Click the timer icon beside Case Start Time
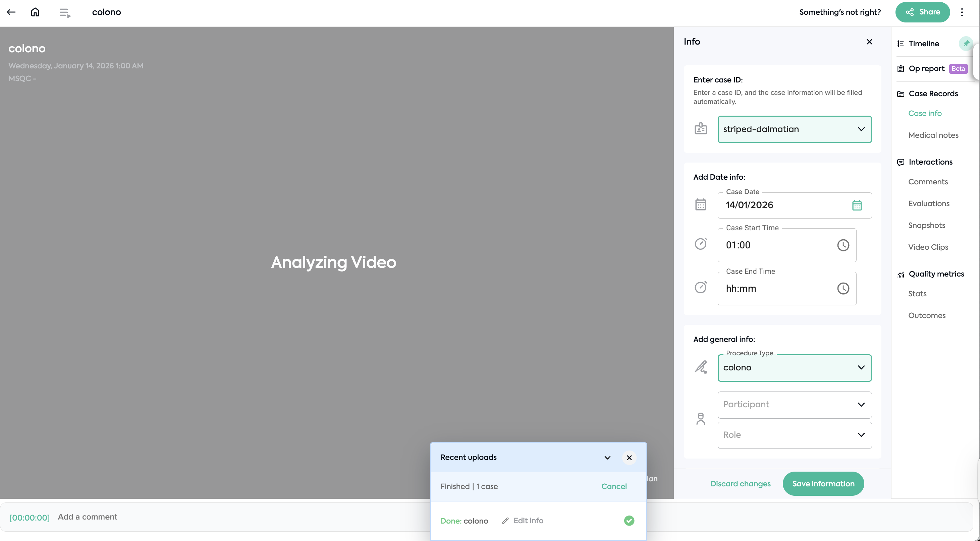The height and width of the screenshot is (541, 980). (x=701, y=243)
